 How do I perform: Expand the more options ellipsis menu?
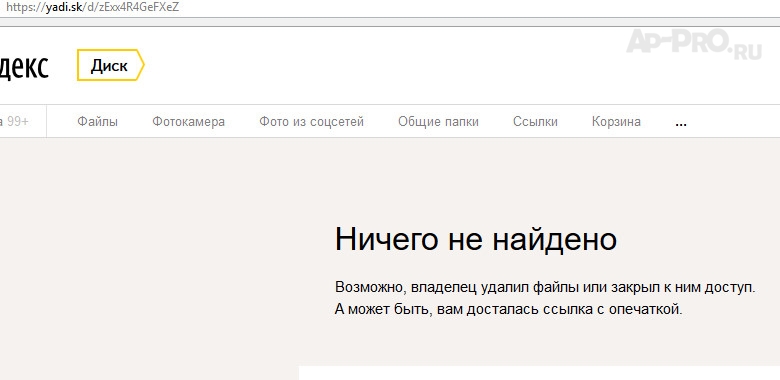tap(681, 123)
